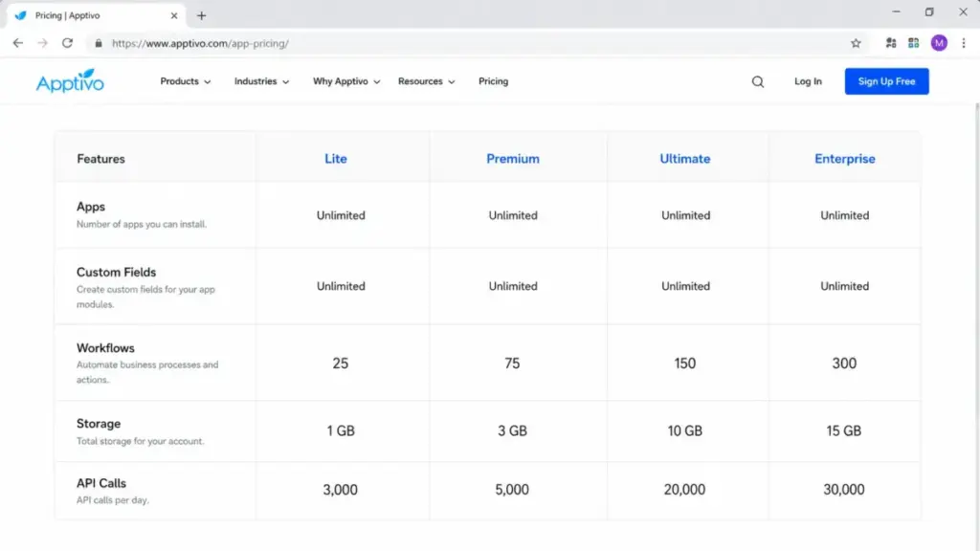980x551 pixels.
Task: Click Lite Custom Fields cell reading Unlimited
Action: click(x=341, y=286)
